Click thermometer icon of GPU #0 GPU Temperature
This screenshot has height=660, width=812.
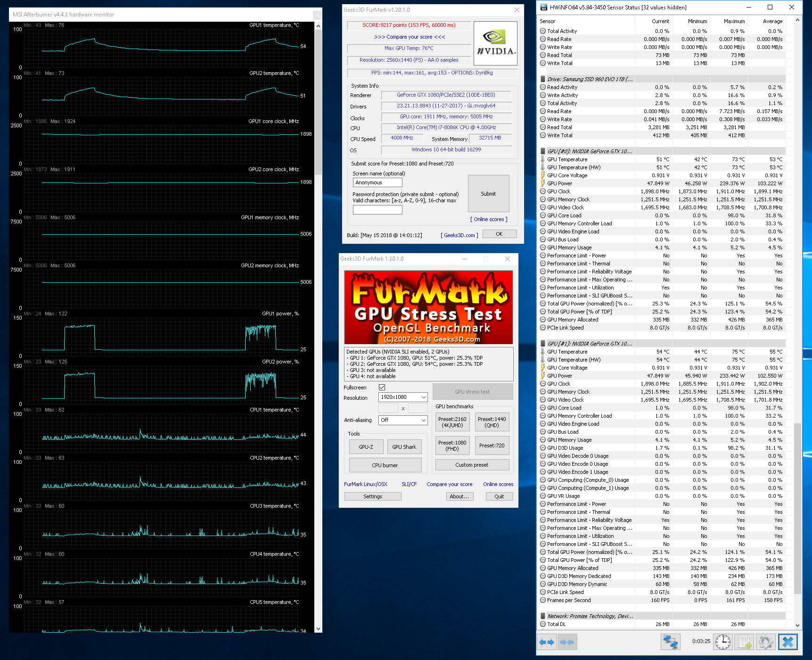pos(543,159)
